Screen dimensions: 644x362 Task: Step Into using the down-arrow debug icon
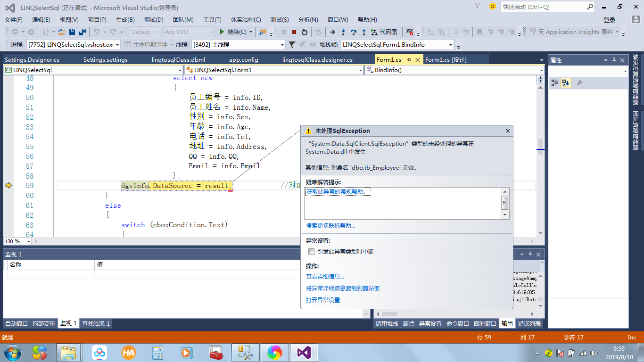coord(343,32)
